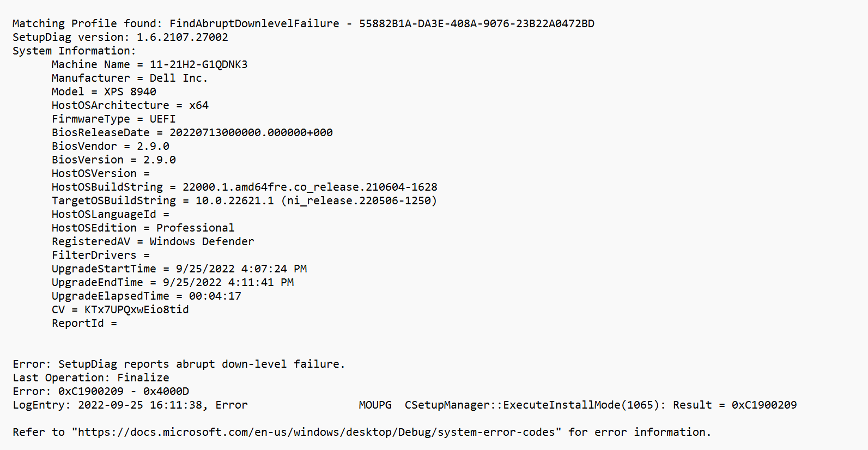This screenshot has height=450, width=868.
Task: Click the Matching Profile found line
Action: pyautogui.click(x=304, y=23)
